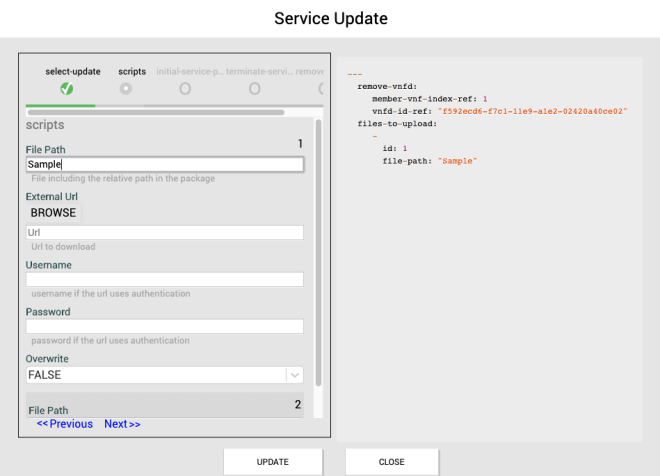Click the Password input field

tap(164, 326)
